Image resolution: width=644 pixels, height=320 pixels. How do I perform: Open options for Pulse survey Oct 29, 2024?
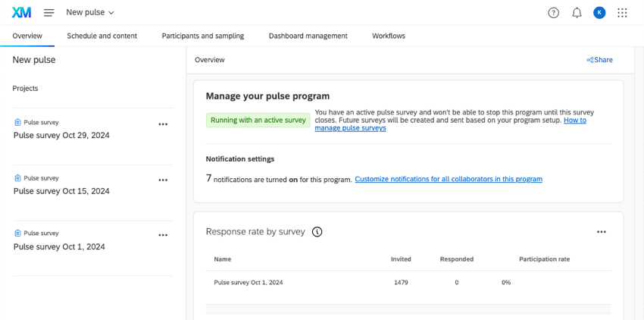point(163,124)
